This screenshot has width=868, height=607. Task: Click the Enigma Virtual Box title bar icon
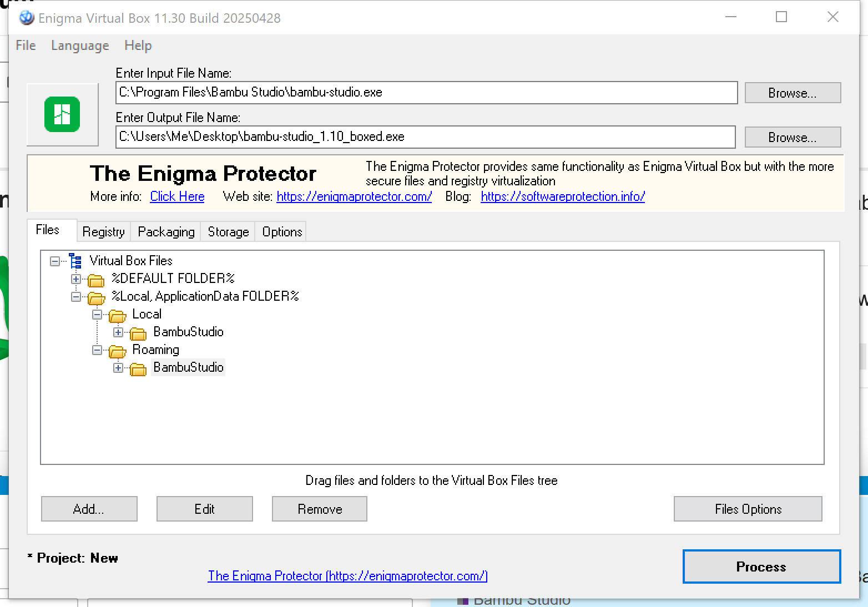26,18
